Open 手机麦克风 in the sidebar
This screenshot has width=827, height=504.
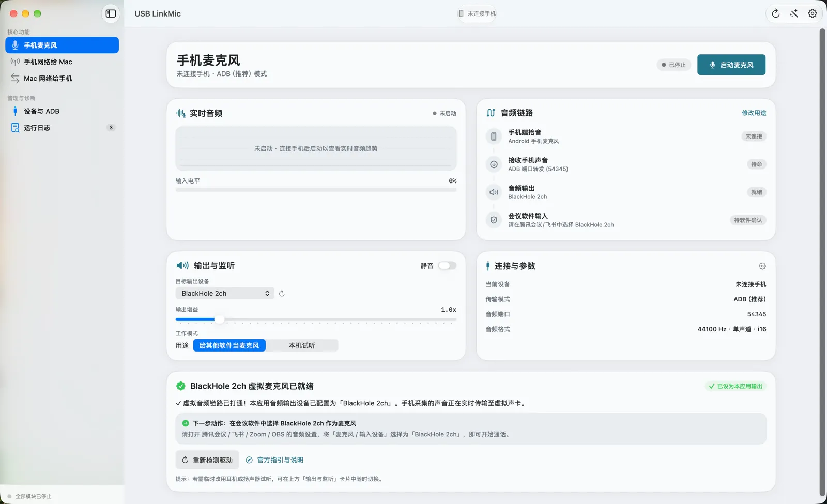coord(62,45)
